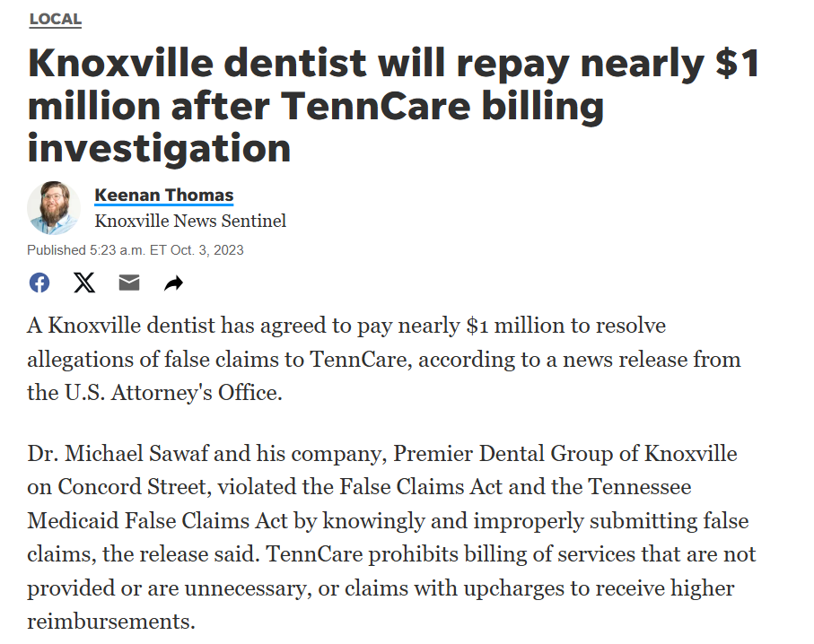Open the LOCAL section link

(x=56, y=19)
